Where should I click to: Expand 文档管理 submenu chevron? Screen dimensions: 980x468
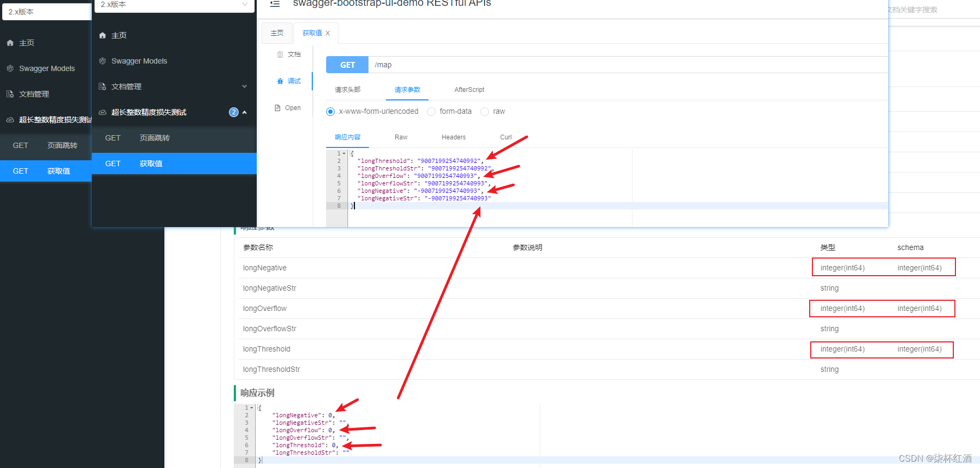(x=244, y=87)
